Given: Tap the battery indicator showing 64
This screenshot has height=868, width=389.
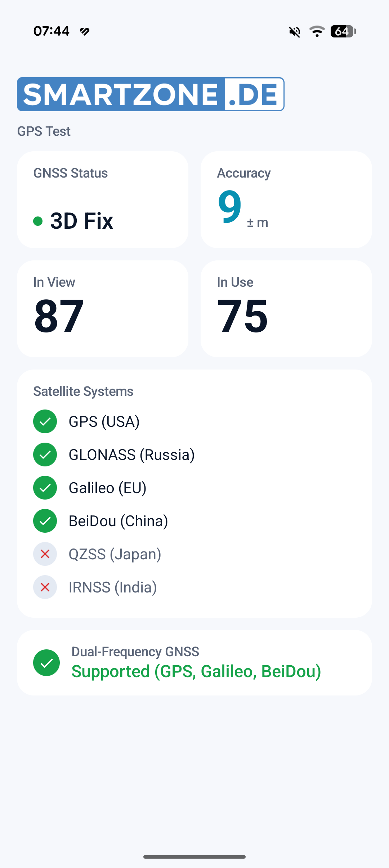Looking at the screenshot, I should (x=343, y=31).
